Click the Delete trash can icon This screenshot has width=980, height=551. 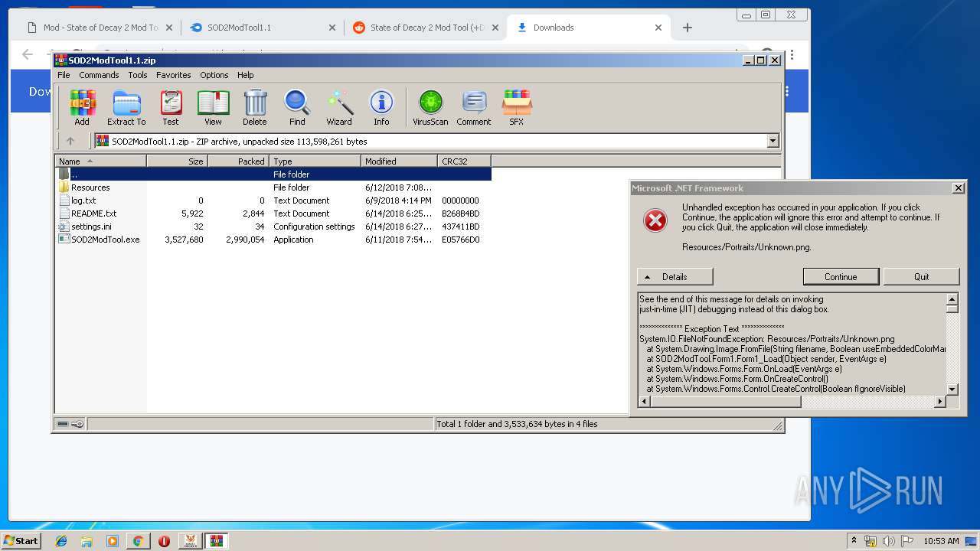(255, 107)
